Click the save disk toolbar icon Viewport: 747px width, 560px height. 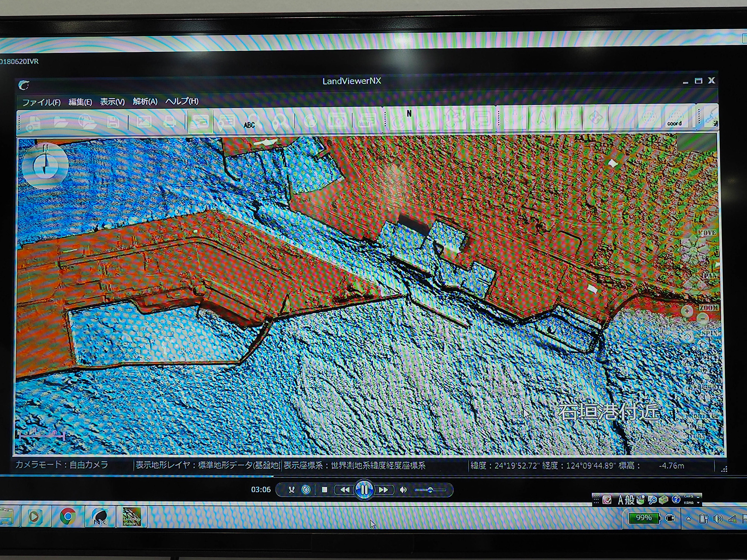pyautogui.click(x=113, y=122)
